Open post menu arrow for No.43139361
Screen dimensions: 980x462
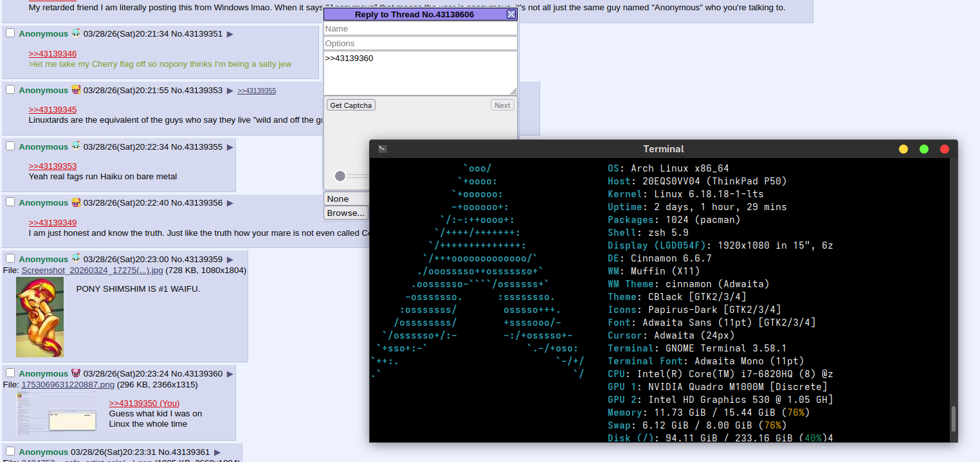(217, 452)
